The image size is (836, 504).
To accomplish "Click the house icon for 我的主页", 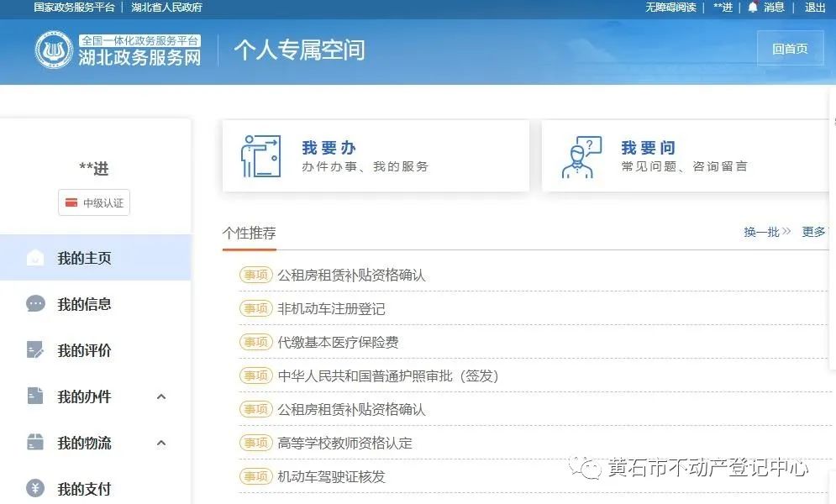I will 34,258.
